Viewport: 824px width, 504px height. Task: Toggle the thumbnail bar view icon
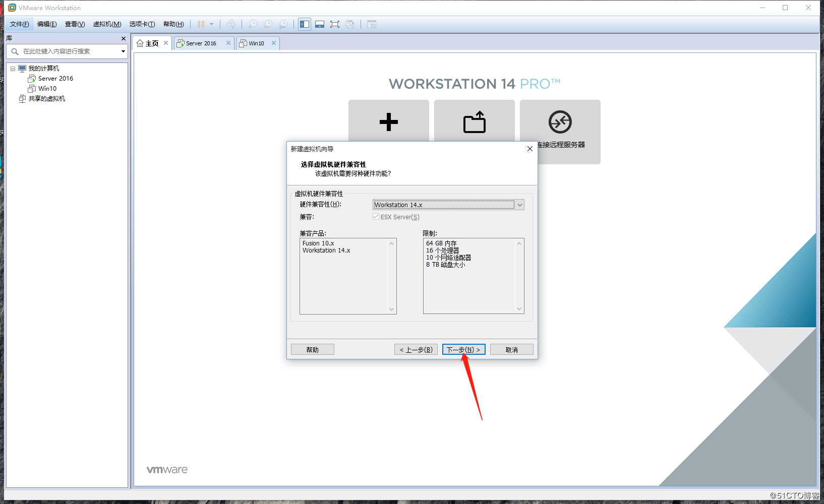[x=320, y=24]
